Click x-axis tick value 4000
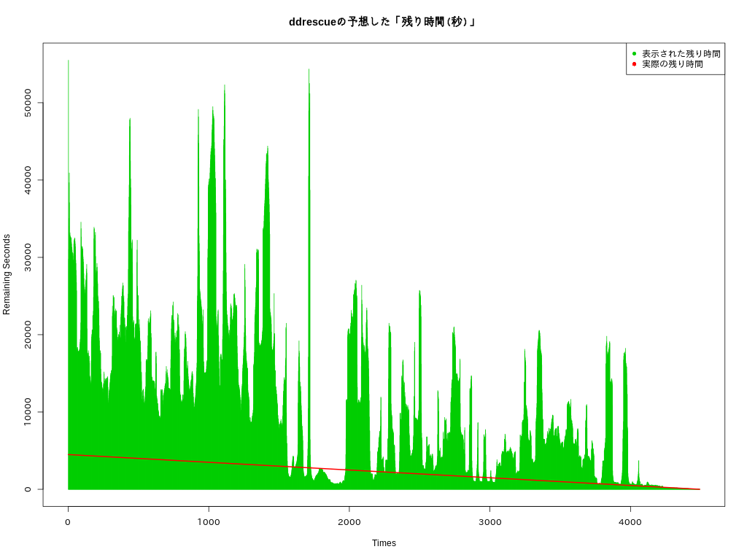Image resolution: width=747 pixels, height=560 pixels. [x=630, y=522]
